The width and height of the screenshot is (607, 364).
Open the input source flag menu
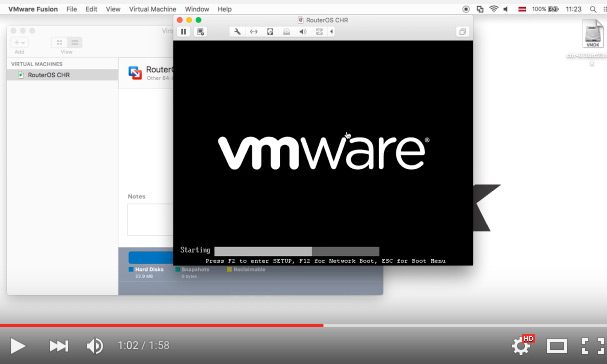point(522,9)
